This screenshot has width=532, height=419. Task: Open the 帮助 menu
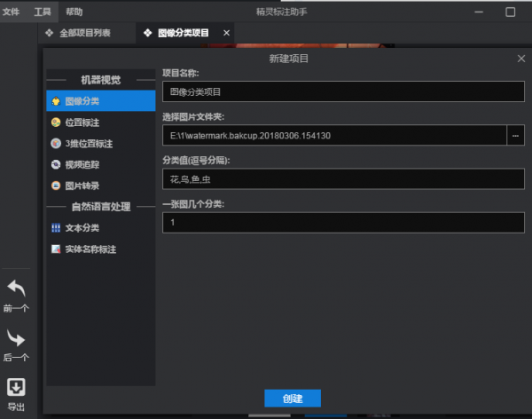coord(74,12)
